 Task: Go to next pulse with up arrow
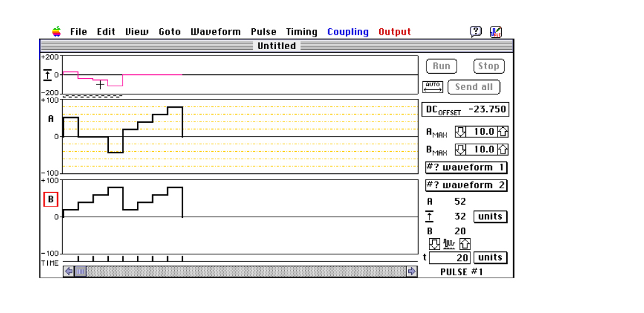click(465, 244)
